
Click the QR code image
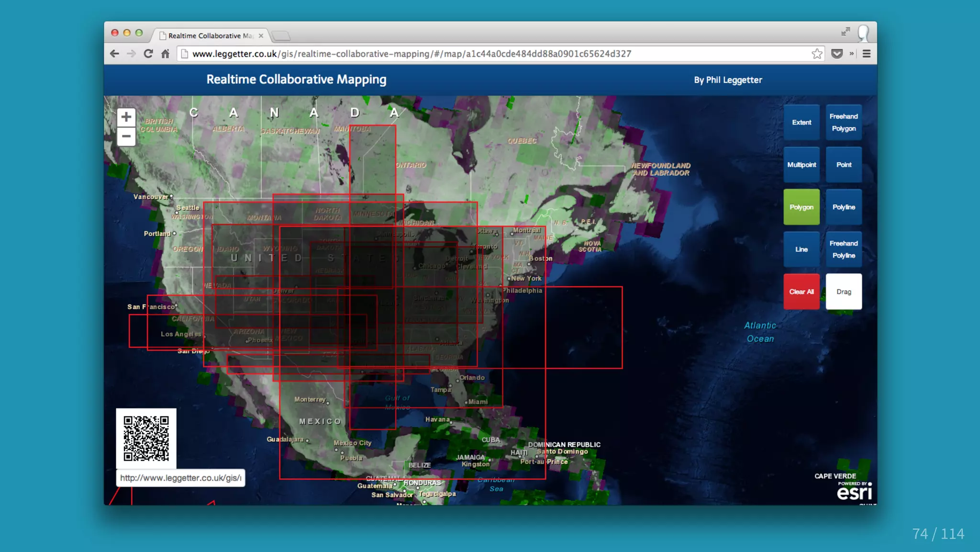[146, 438]
